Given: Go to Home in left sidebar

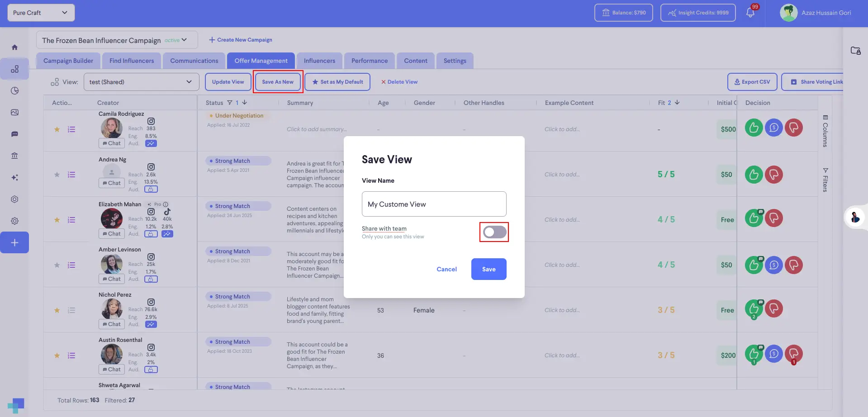Looking at the screenshot, I should pyautogui.click(x=14, y=47).
